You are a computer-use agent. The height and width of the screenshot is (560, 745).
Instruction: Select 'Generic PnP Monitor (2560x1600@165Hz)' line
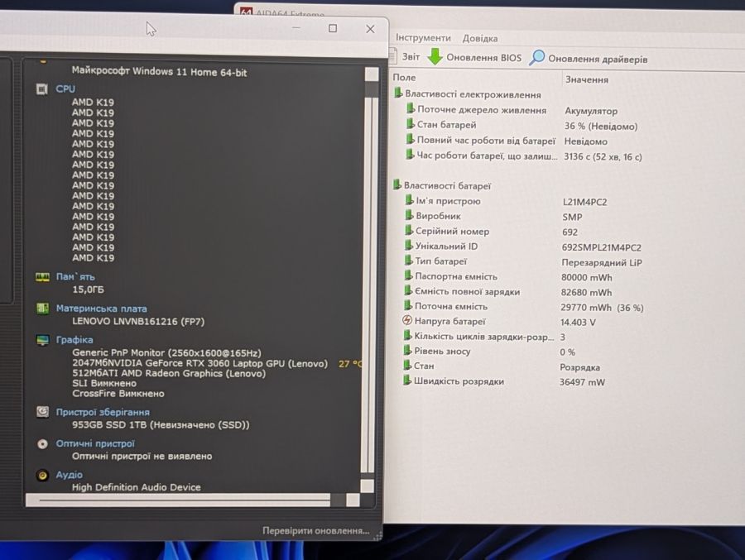(x=166, y=353)
